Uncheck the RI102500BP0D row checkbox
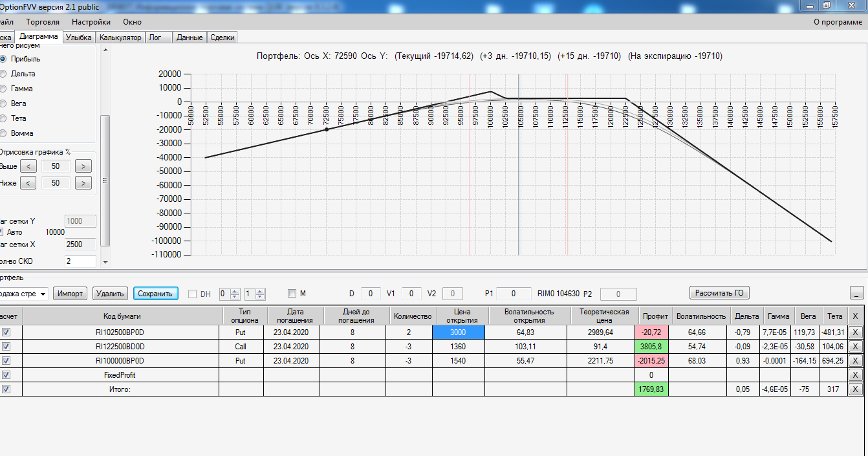Image resolution: width=868 pixels, height=456 pixels. tap(6, 332)
